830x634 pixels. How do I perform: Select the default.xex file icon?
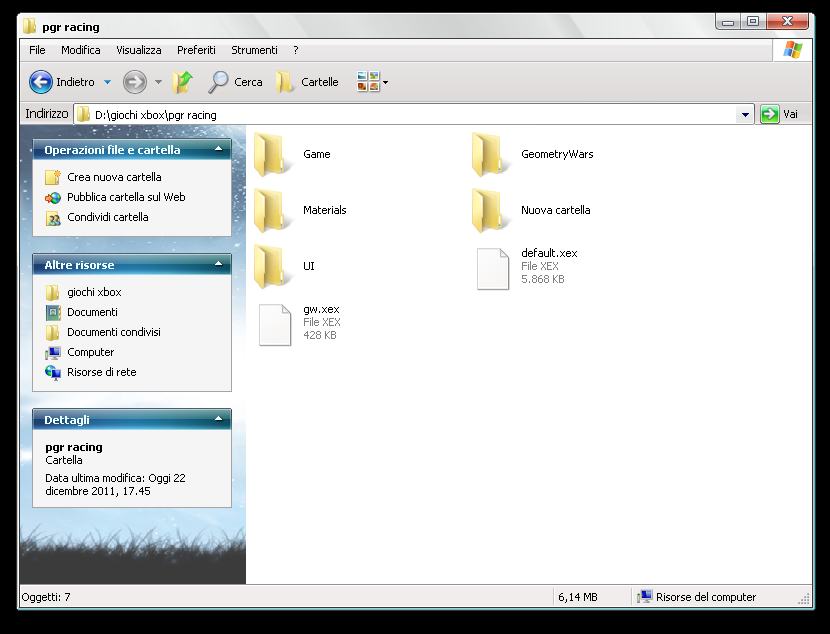click(x=493, y=269)
